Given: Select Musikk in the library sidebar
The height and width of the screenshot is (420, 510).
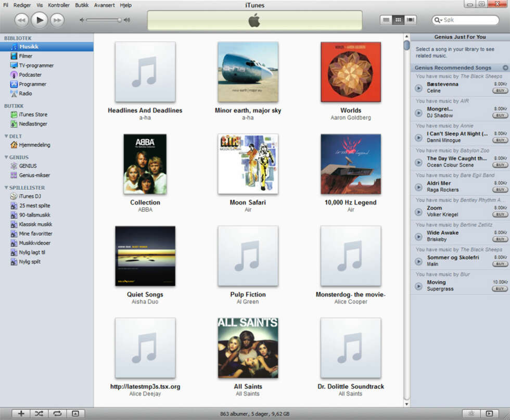Looking at the screenshot, I should 47,46.
